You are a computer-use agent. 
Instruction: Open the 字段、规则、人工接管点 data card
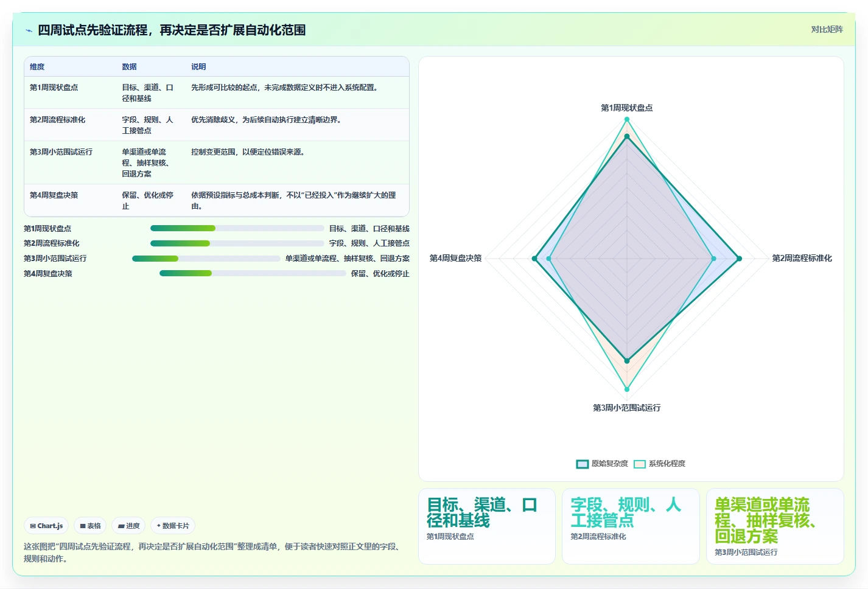(631, 526)
